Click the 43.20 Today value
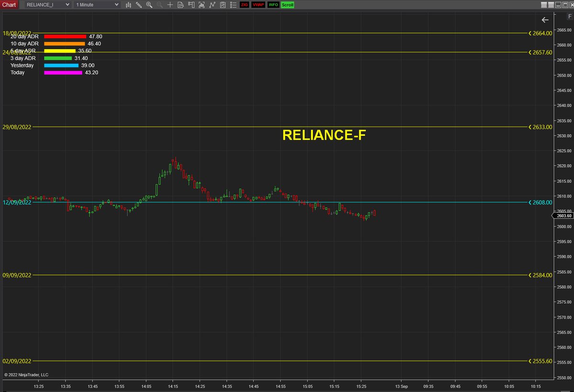The image size is (574, 392). [x=92, y=73]
